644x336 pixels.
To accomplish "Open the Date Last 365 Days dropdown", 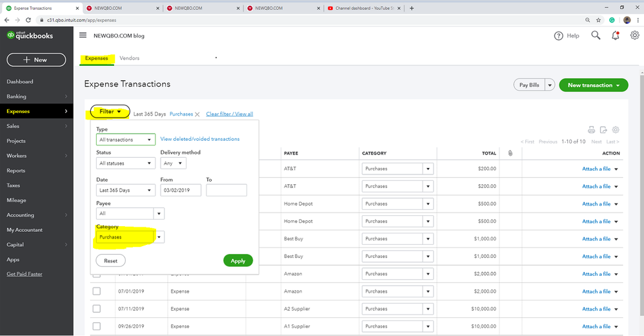I will 126,190.
